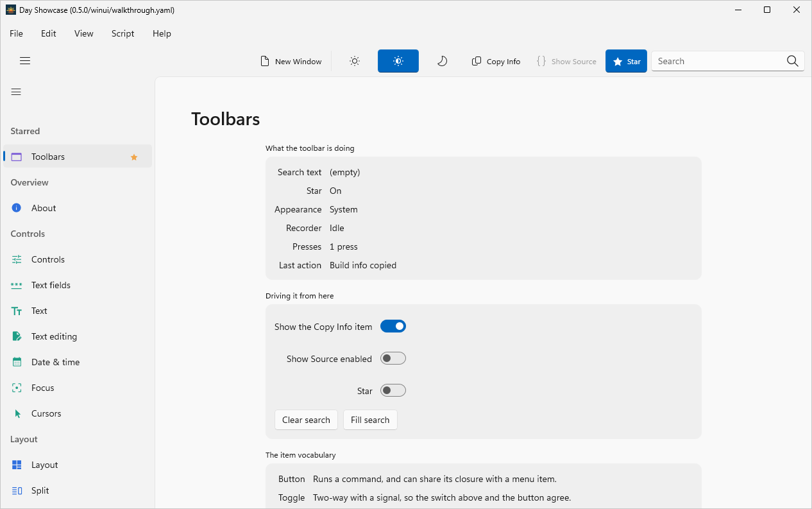Open the Date & time page
Viewport: 812px width, 509px height.
(78, 362)
